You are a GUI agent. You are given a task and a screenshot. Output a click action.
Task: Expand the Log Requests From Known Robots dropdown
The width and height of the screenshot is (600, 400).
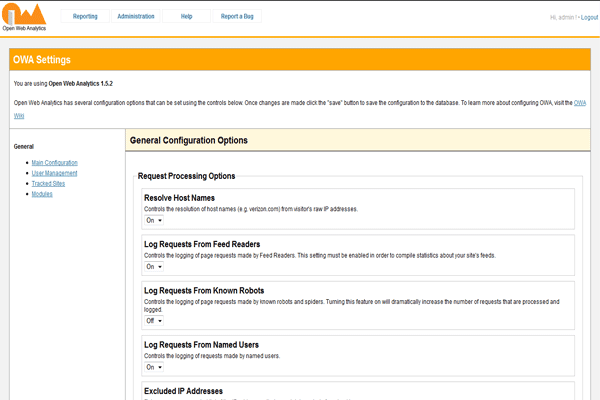point(154,321)
